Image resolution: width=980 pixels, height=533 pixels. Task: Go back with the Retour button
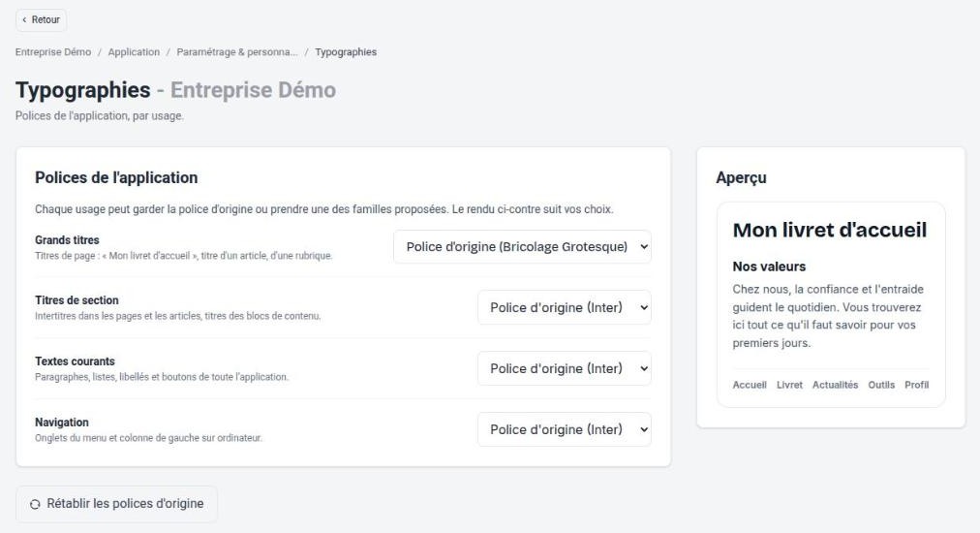click(42, 20)
